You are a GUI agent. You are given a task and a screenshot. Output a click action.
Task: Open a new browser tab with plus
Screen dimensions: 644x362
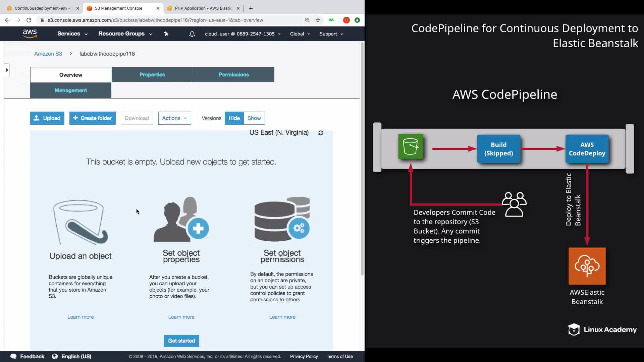251,8
